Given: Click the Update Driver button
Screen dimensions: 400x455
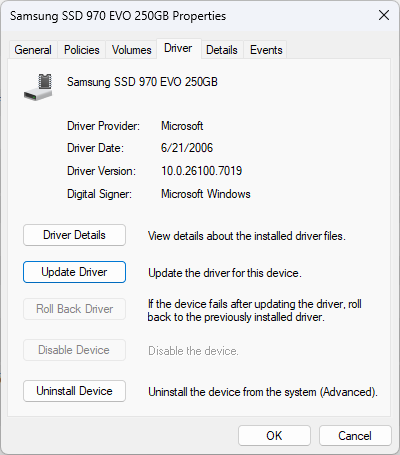Looking at the screenshot, I should [x=74, y=272].
